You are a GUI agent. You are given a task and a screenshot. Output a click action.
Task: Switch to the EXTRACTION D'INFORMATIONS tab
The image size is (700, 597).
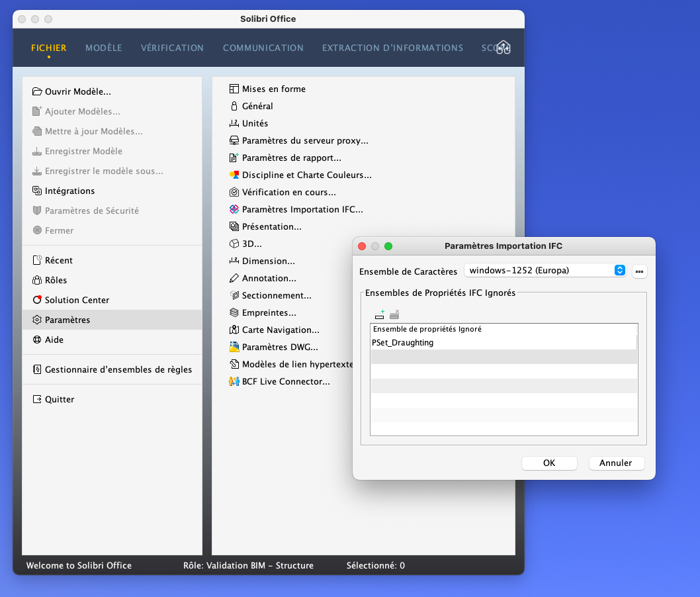393,48
